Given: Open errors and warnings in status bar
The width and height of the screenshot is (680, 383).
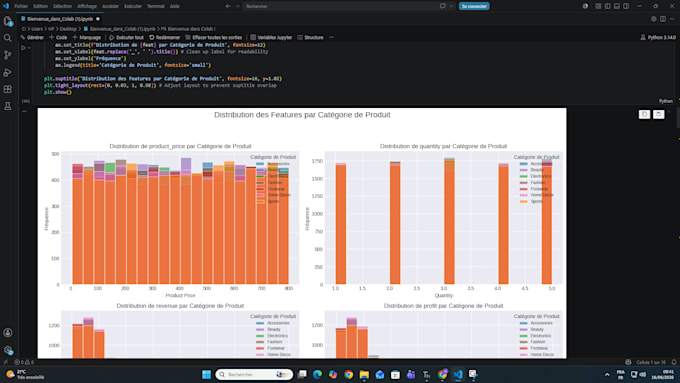Looking at the screenshot, I should [24, 362].
